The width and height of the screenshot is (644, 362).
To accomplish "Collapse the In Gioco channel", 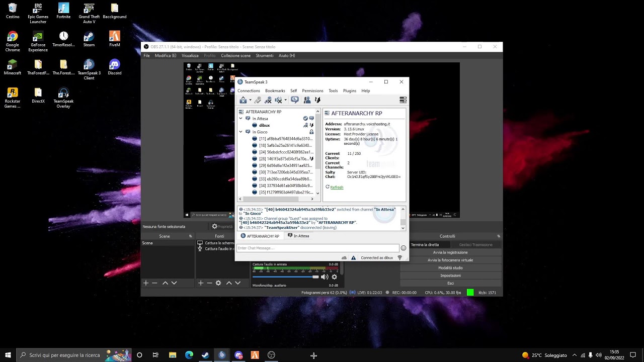I will (240, 132).
